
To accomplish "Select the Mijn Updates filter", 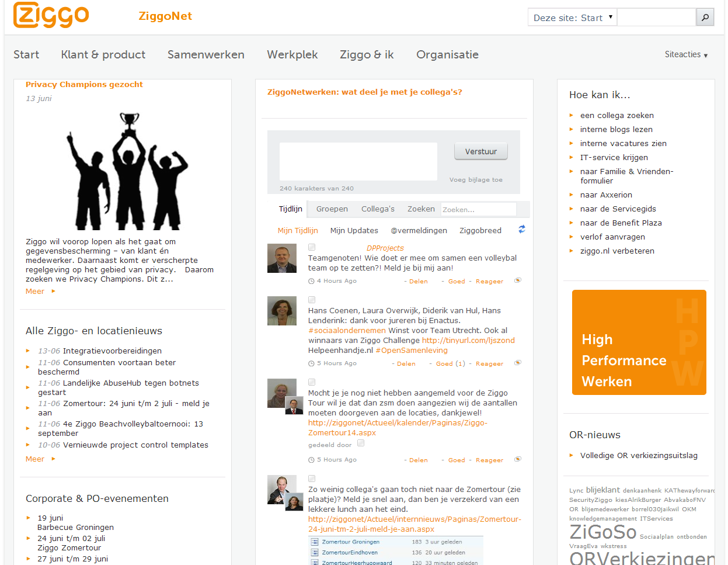I will tap(354, 230).
